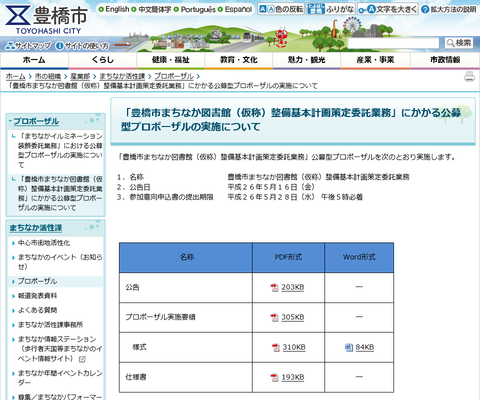This screenshot has width=480, height=400.
Task: Download the 84KB Word file for 様式
Action: 364,347
